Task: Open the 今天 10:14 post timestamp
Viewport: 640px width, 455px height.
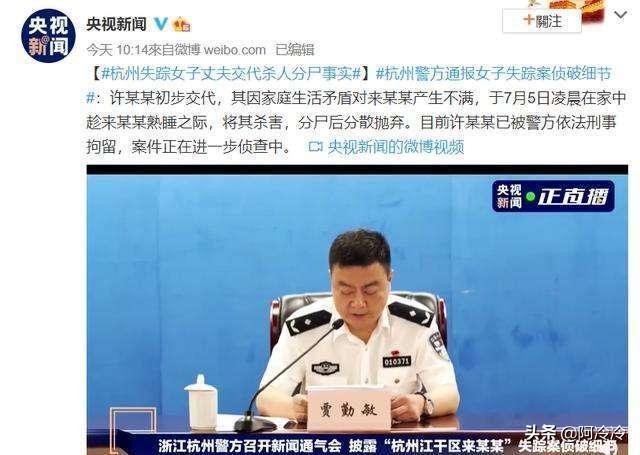Action: click(117, 50)
